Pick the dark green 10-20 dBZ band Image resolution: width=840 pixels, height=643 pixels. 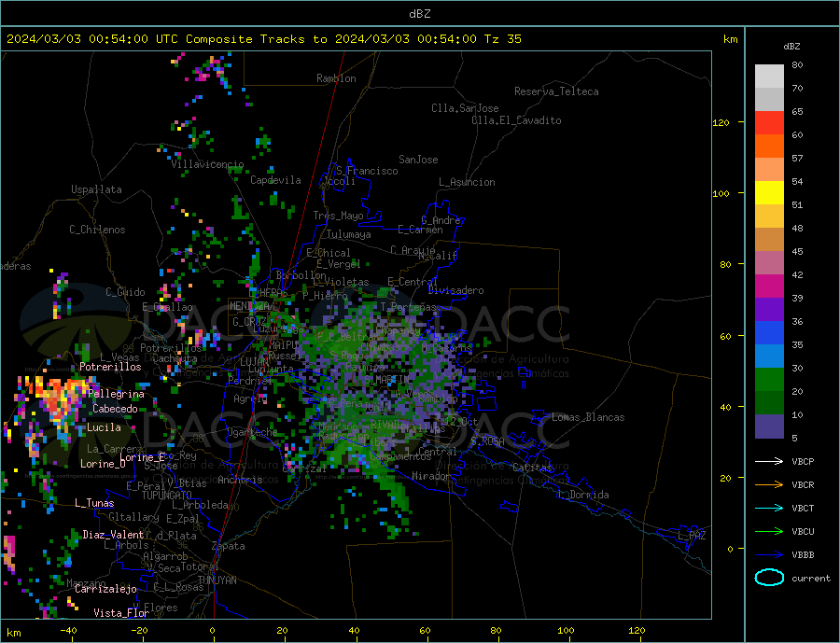pos(769,403)
